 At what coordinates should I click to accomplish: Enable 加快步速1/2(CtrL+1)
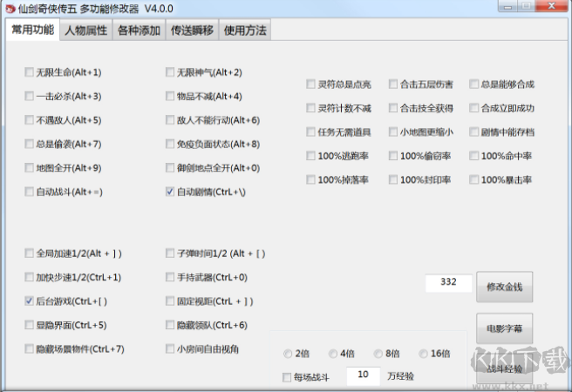tap(29, 277)
